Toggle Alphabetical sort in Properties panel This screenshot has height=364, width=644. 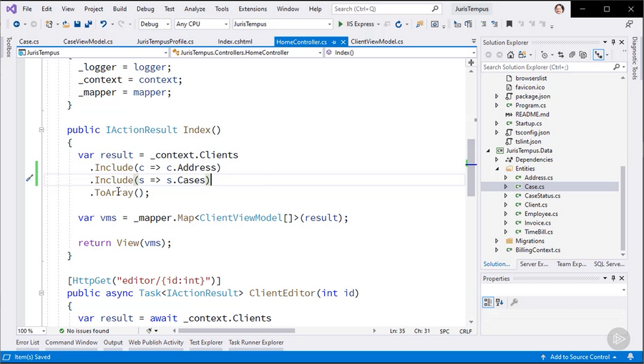point(499,302)
